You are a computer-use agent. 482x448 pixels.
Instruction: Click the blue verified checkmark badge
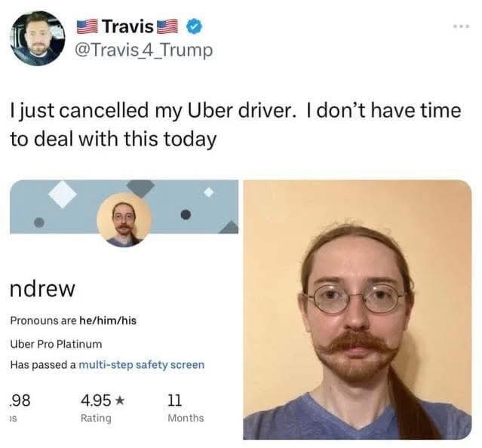tap(195, 26)
